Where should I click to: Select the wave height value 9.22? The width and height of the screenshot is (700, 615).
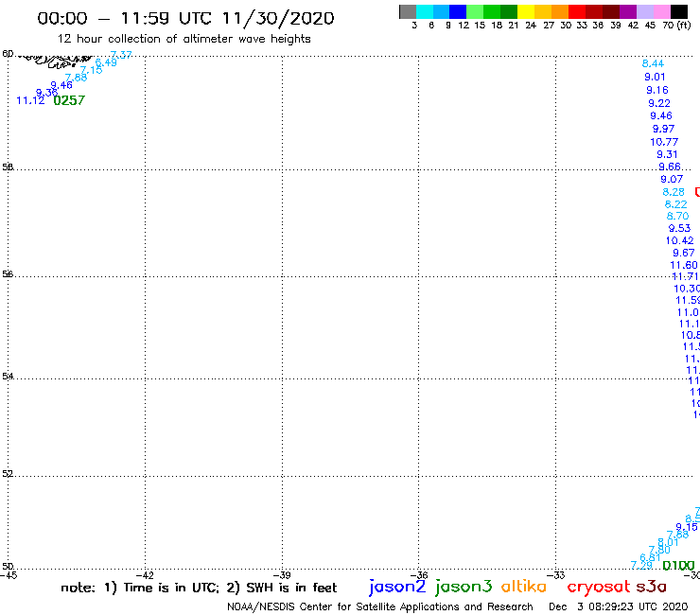[x=659, y=103]
